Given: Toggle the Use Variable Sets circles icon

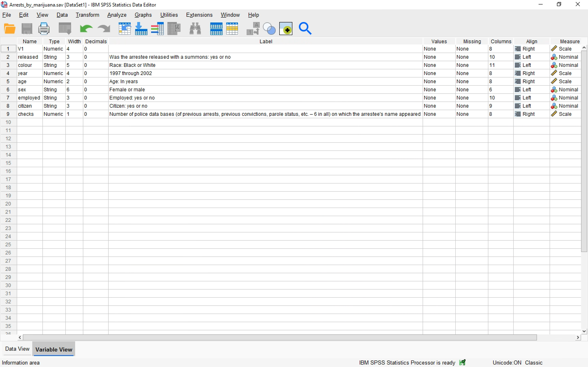Looking at the screenshot, I should pos(269,29).
